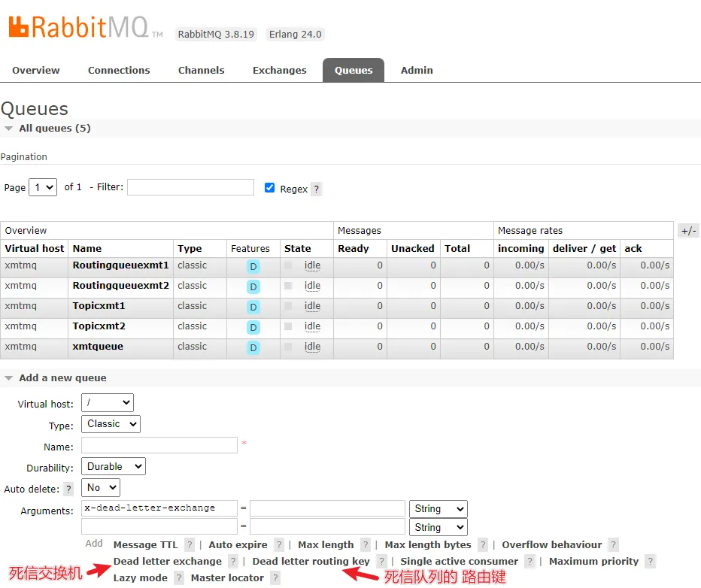Screen dimensions: 701x588
Task: Add Dead letter routing key argument
Action: 311,561
